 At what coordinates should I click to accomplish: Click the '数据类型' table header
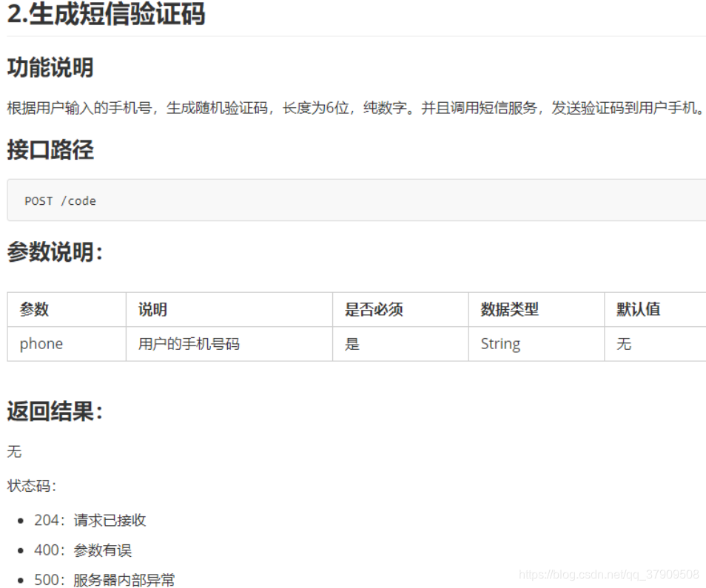[x=537, y=309]
